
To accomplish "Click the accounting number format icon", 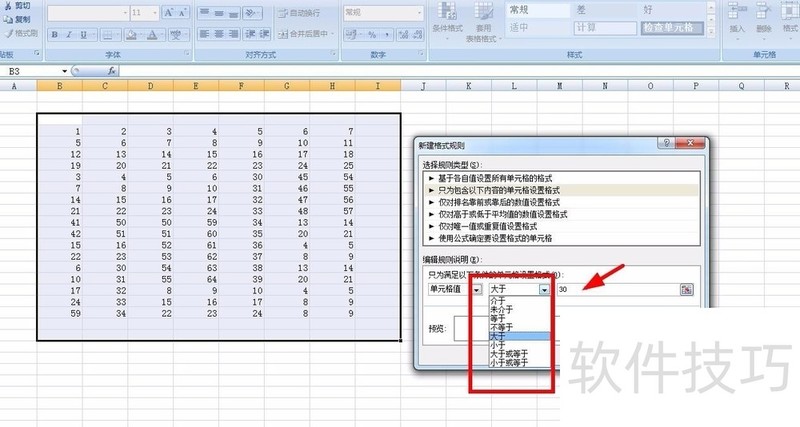I will point(351,35).
